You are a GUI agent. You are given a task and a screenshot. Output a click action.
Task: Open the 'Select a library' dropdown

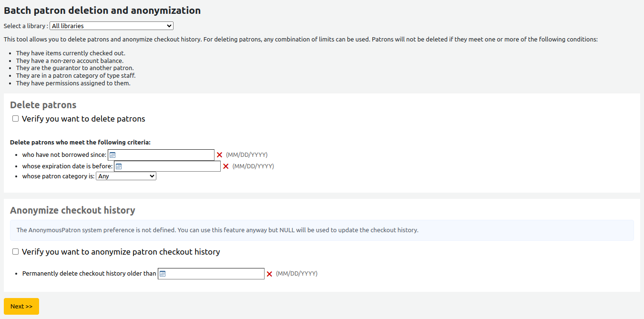[x=111, y=26]
